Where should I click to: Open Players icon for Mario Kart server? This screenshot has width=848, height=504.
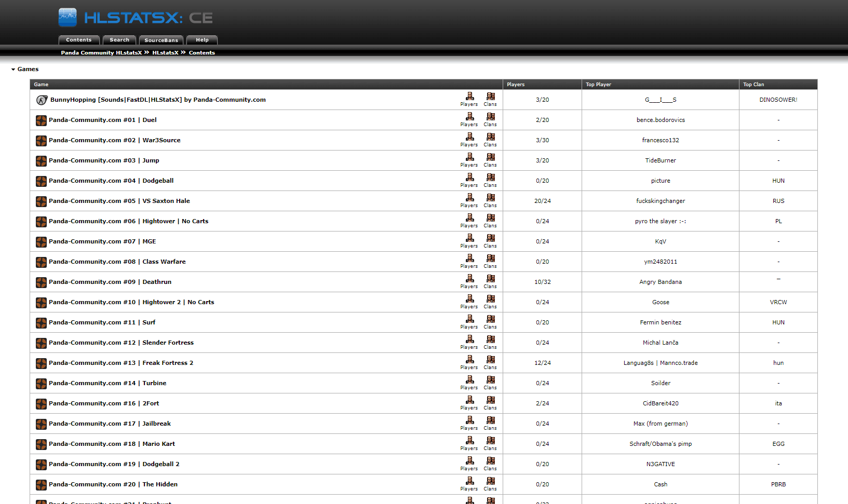tap(469, 443)
